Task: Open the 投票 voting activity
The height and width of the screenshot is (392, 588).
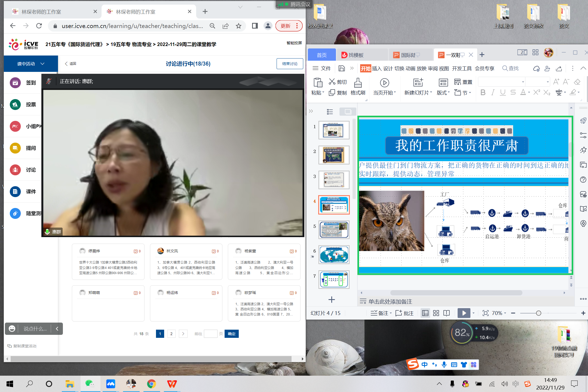Action: point(23,105)
